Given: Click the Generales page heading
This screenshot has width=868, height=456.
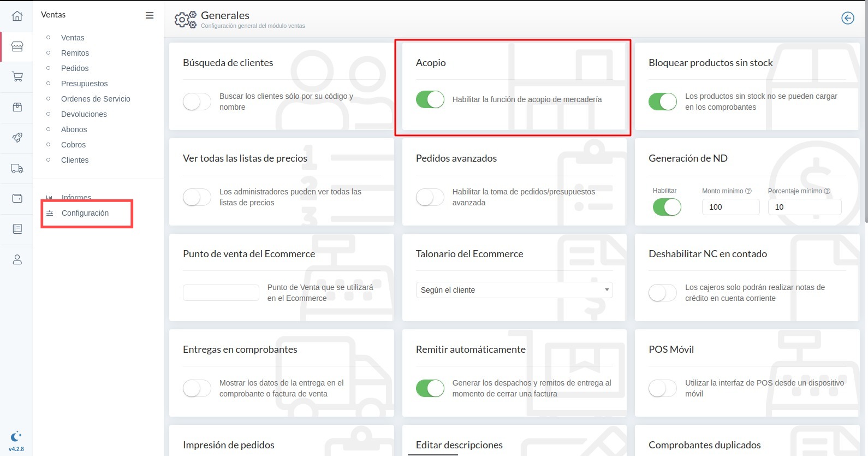Looking at the screenshot, I should (x=225, y=15).
